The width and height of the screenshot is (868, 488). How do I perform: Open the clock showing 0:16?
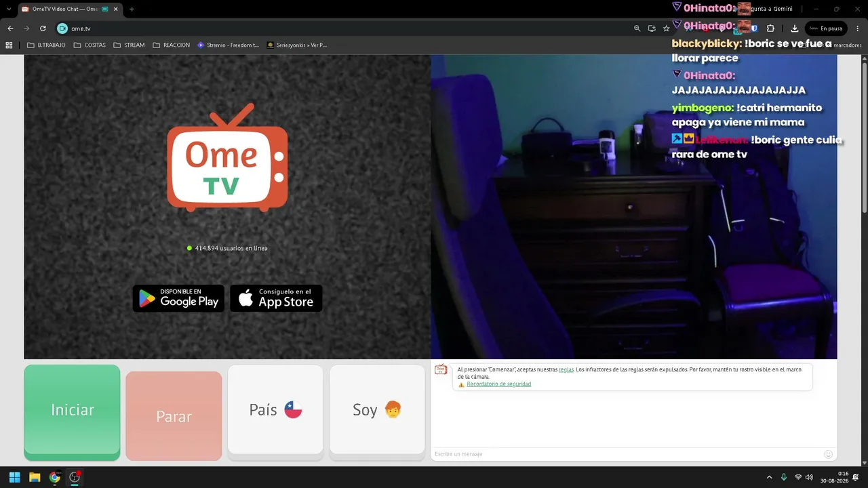coord(833,477)
